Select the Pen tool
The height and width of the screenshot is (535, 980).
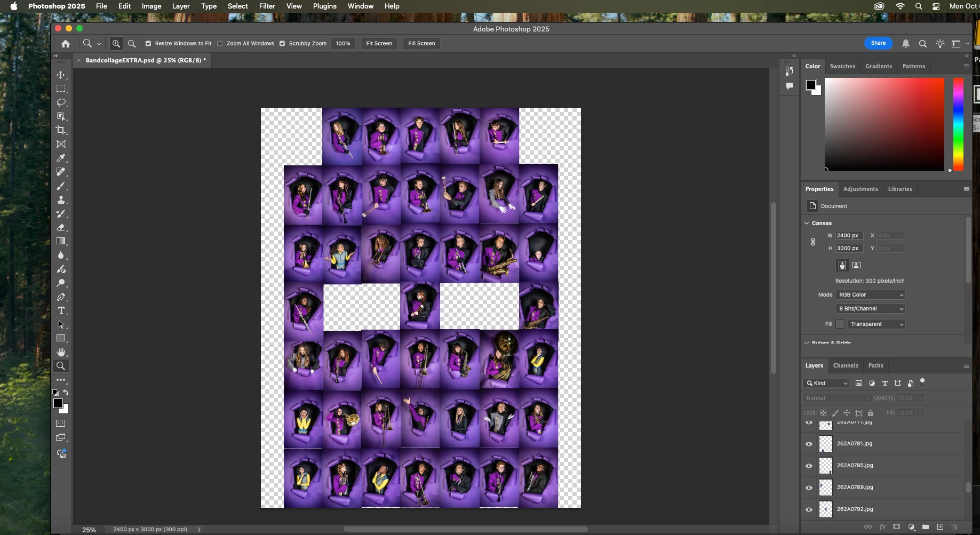(61, 297)
